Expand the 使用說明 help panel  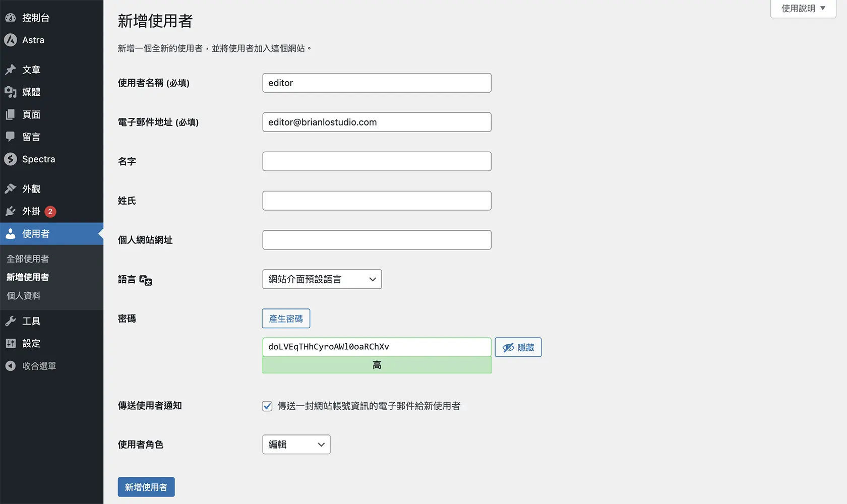(x=804, y=9)
